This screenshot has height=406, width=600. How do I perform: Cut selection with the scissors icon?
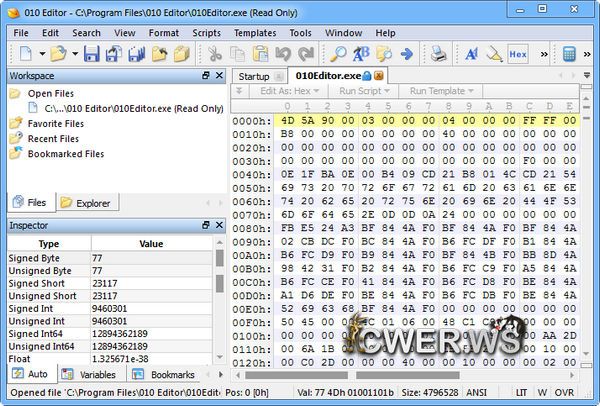(215, 54)
